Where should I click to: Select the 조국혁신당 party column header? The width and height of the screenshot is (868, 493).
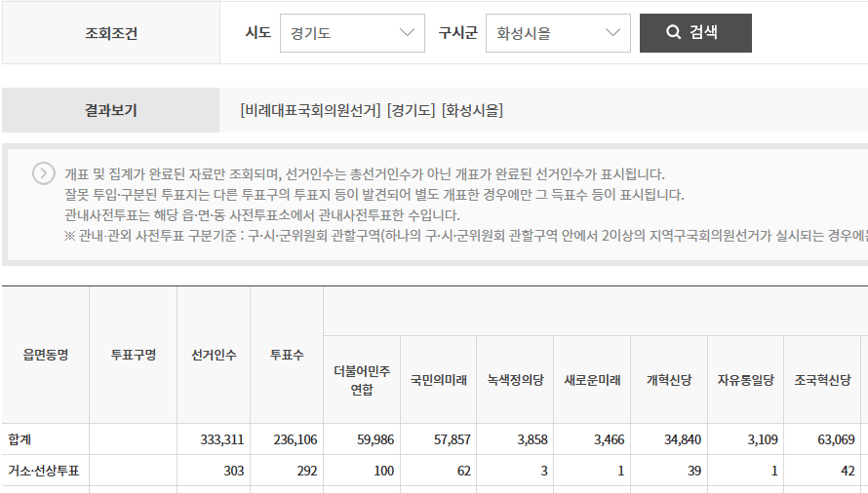tap(823, 380)
